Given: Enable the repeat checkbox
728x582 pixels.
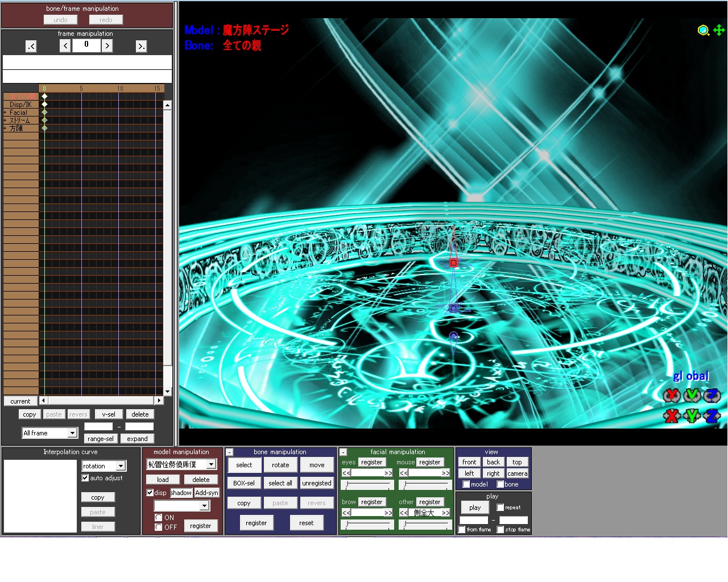Looking at the screenshot, I should [500, 508].
